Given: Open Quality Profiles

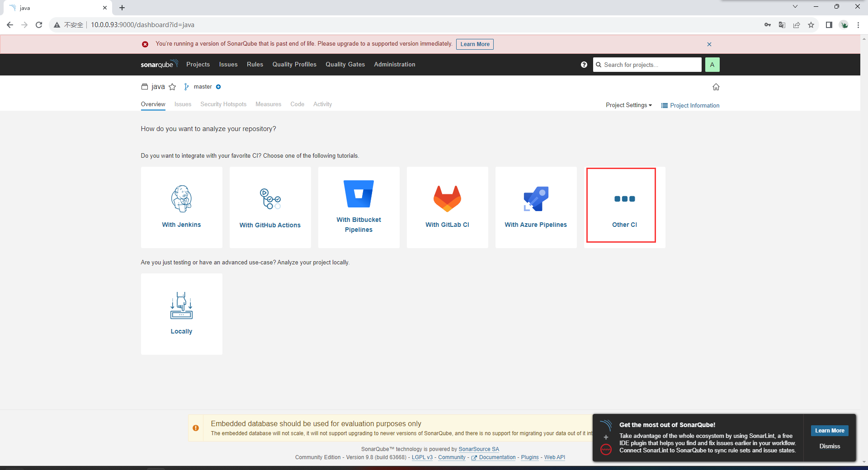Looking at the screenshot, I should click(294, 64).
